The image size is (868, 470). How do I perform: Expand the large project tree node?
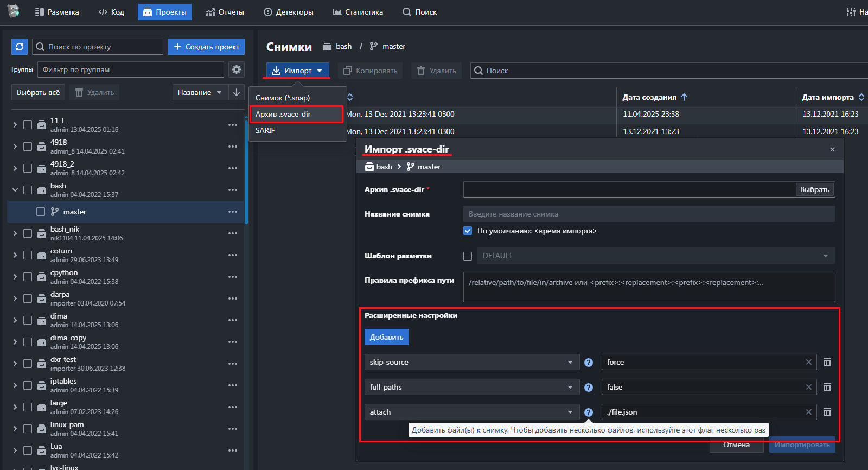(x=15, y=407)
